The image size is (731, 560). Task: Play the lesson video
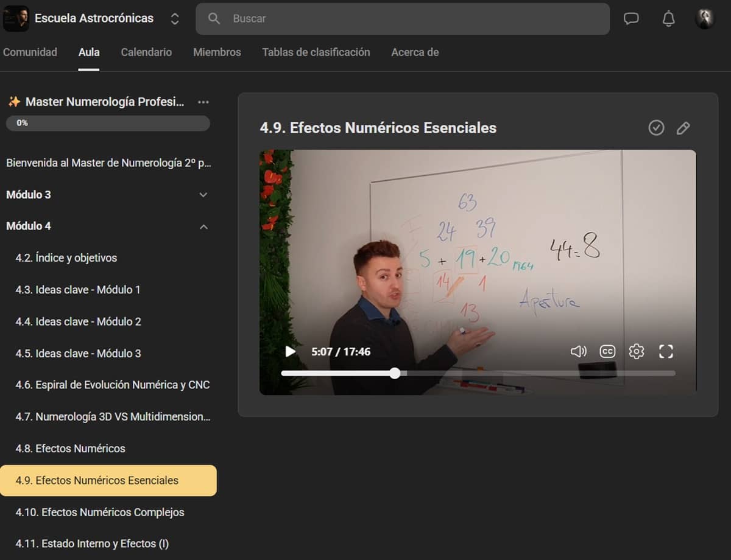click(291, 351)
